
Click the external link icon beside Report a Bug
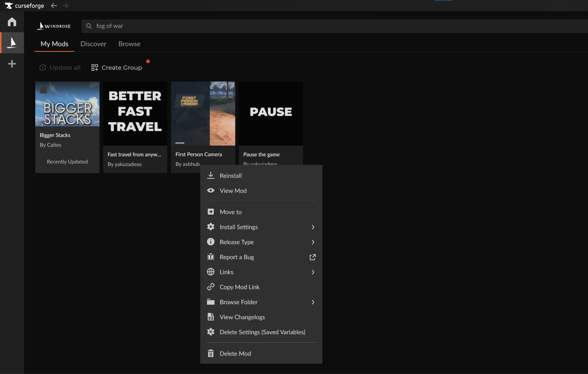313,257
